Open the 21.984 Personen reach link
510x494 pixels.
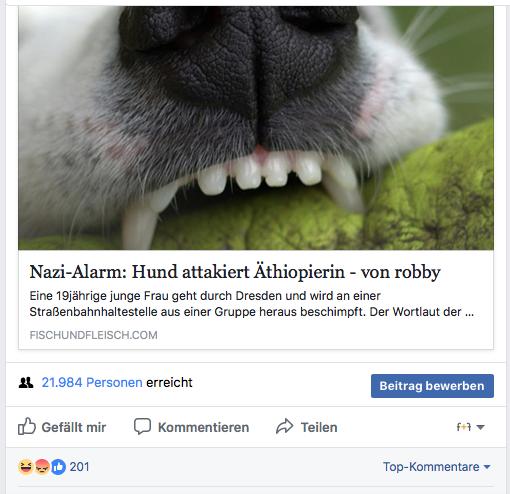pyautogui.click(x=92, y=383)
